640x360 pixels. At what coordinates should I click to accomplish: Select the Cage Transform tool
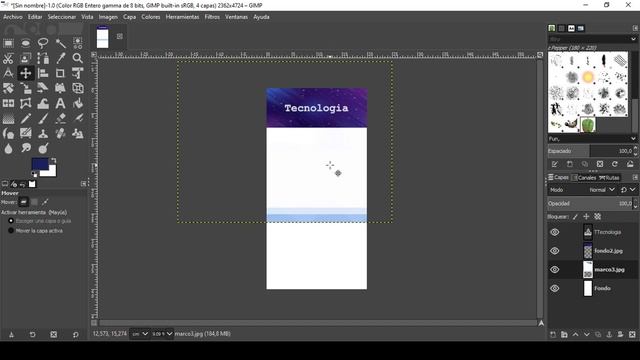[26, 103]
